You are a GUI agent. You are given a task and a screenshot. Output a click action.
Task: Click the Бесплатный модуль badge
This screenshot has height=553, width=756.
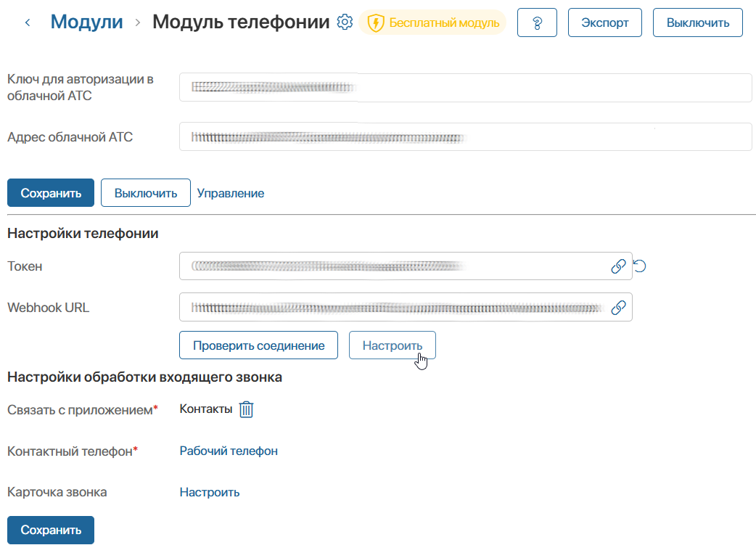432,22
